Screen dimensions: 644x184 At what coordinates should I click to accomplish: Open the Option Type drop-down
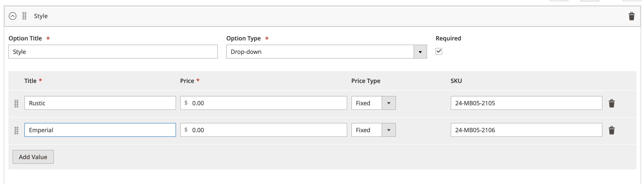[326, 52]
